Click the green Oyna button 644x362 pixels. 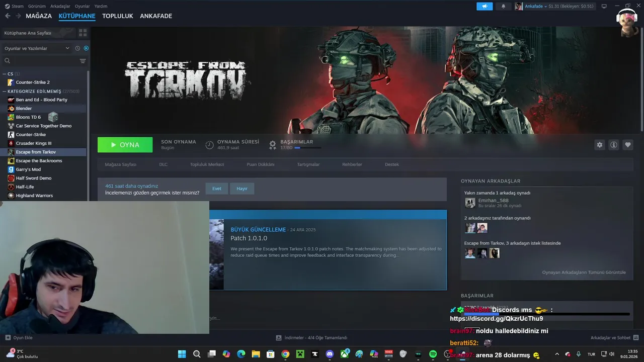(125, 145)
